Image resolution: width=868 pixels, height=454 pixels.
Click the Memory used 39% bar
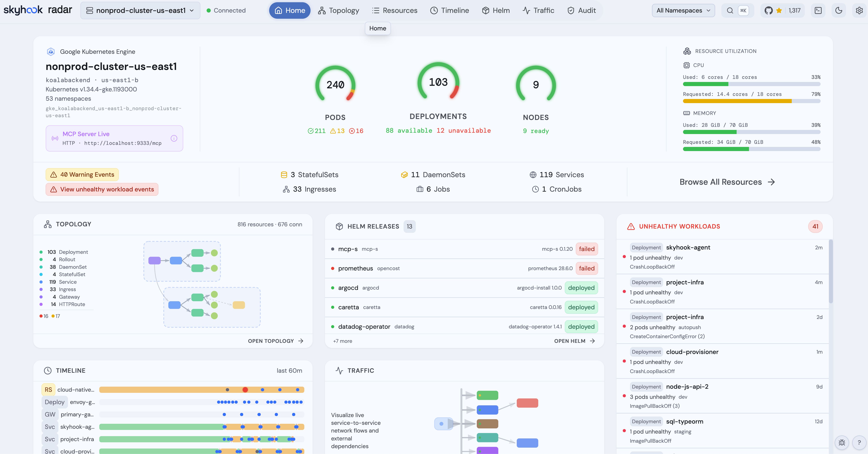click(751, 132)
